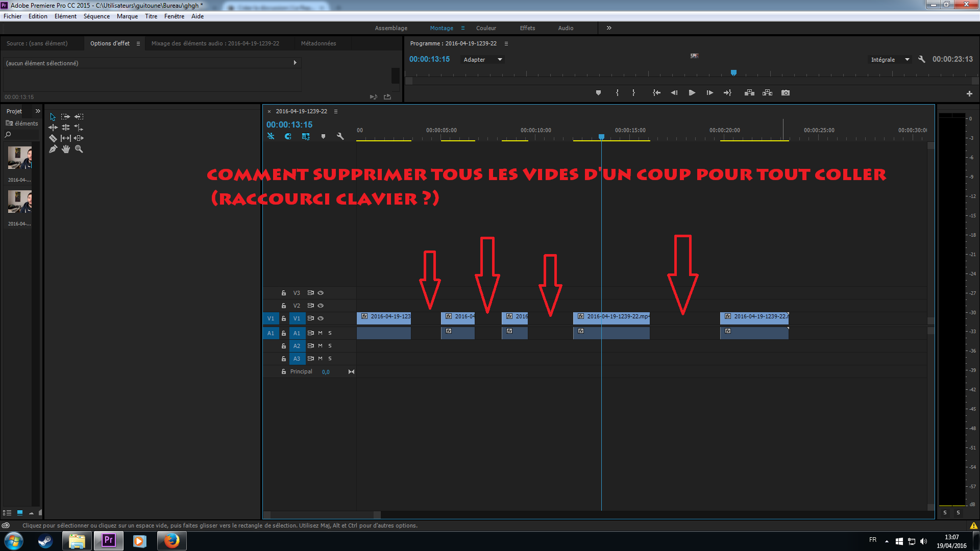The height and width of the screenshot is (551, 980).
Task: Click the Extract icon in the Program monitor
Action: (x=767, y=92)
